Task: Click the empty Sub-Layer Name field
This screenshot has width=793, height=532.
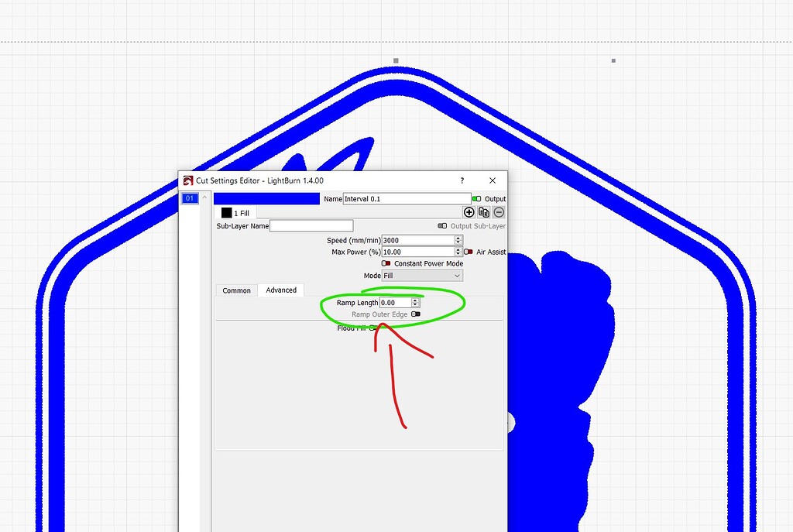Action: click(311, 225)
